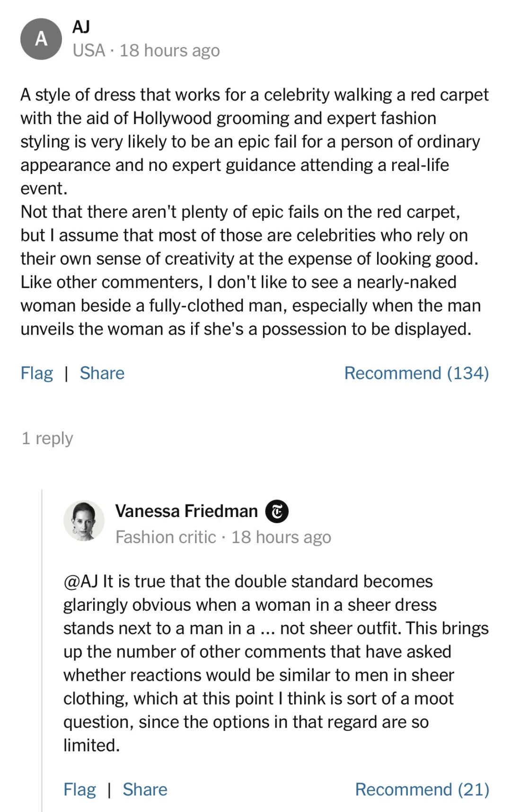Click the timestamp on AJ's comment
The image size is (511, 812).
click(x=169, y=51)
